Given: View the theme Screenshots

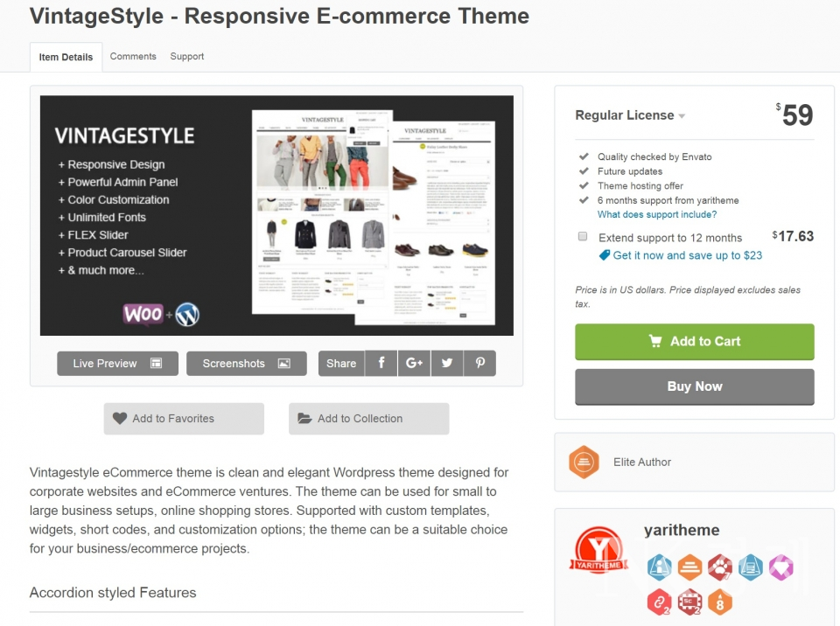Looking at the screenshot, I should pos(246,364).
